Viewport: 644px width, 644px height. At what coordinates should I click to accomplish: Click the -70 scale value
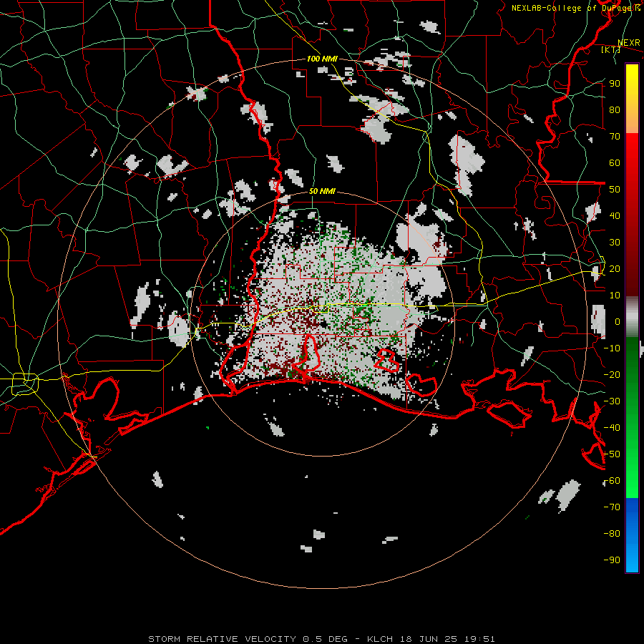point(612,507)
